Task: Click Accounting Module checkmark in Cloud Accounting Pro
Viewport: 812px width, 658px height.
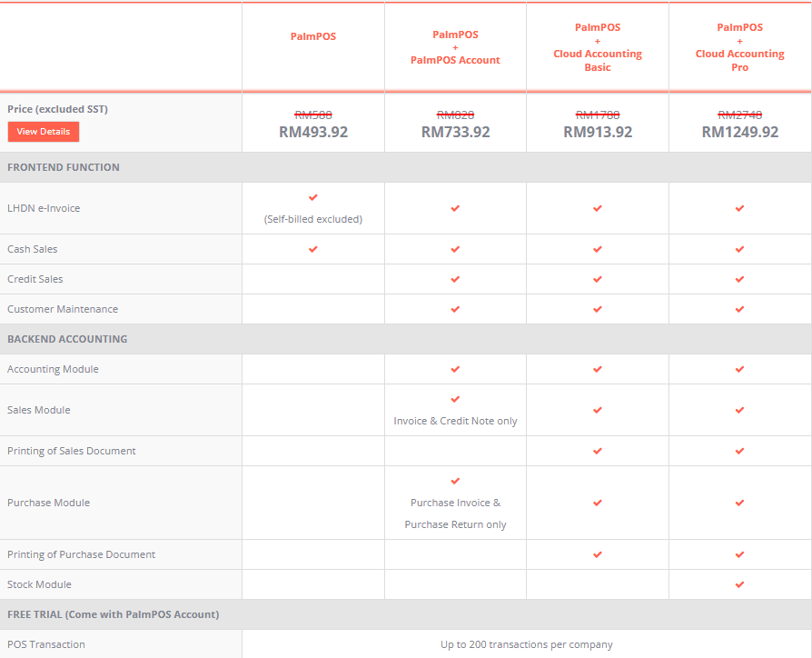Action: 739,369
